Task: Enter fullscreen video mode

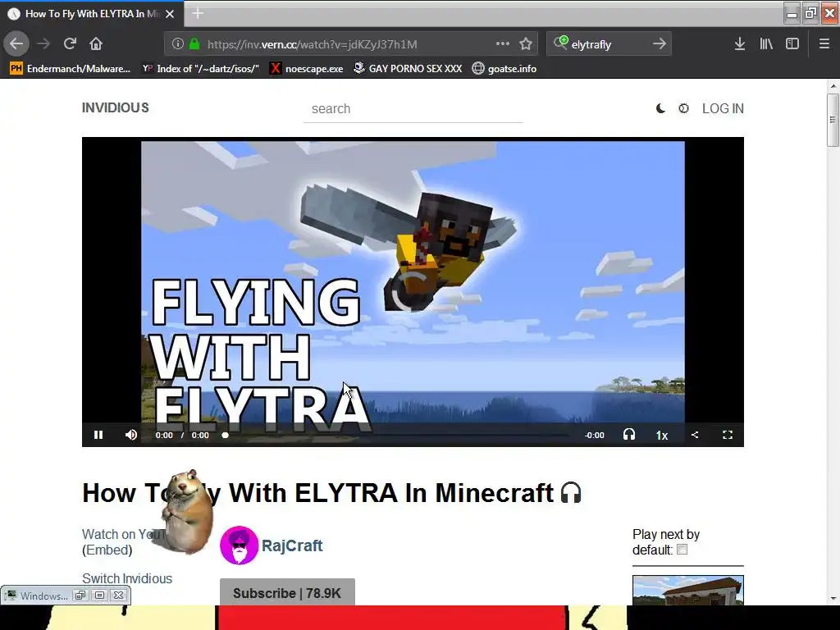Action: click(728, 435)
